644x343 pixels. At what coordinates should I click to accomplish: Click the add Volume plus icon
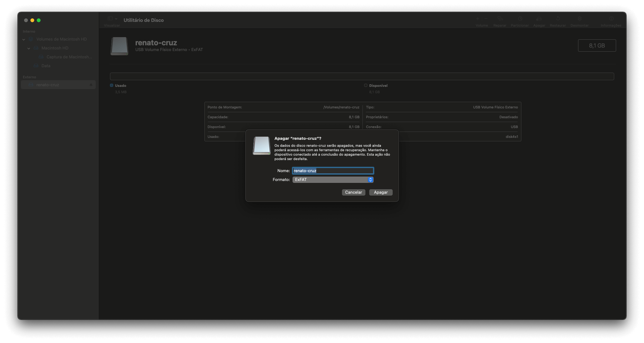(478, 19)
